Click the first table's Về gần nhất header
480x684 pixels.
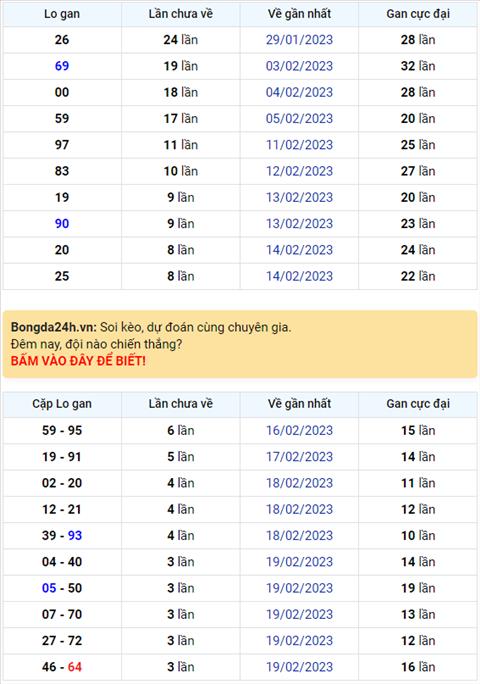click(x=299, y=14)
